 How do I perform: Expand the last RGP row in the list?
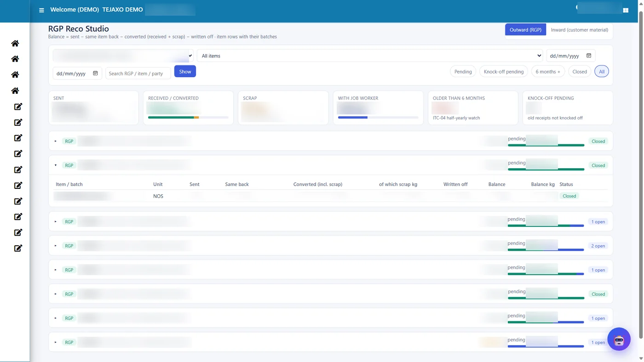56,342
